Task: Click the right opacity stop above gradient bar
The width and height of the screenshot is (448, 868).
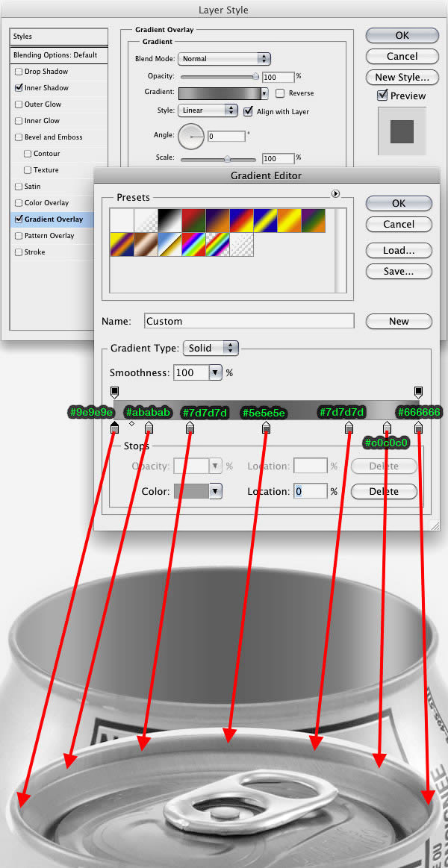Action: click(x=419, y=393)
